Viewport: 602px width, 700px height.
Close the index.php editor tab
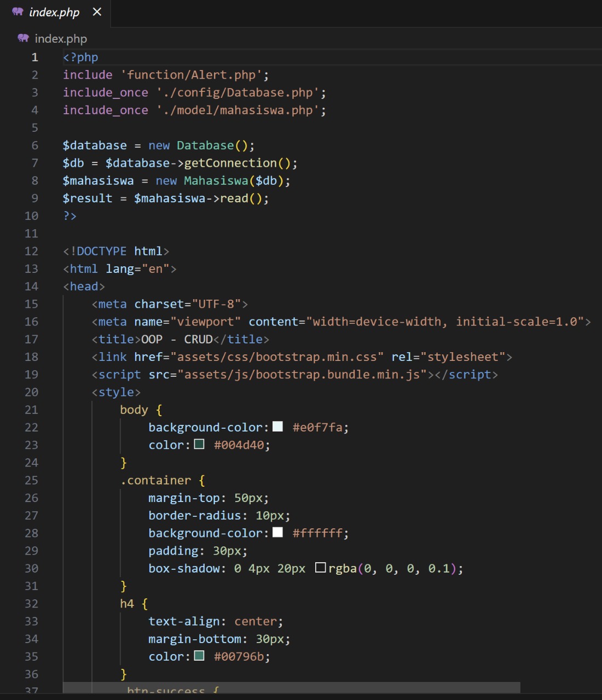(x=97, y=11)
